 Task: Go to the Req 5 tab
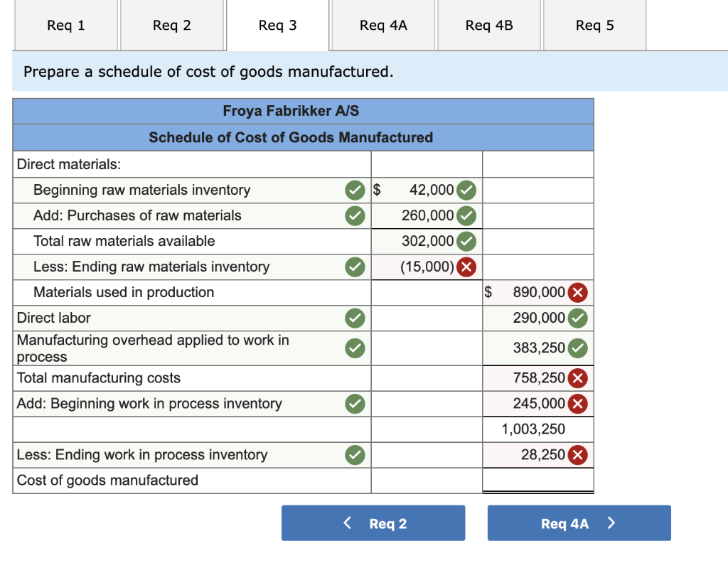tap(595, 25)
